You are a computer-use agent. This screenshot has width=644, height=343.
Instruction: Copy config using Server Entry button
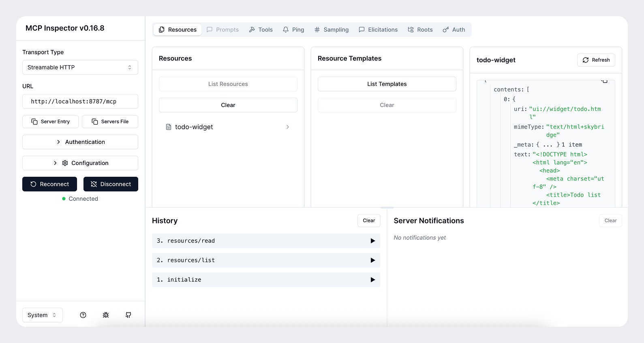click(x=51, y=122)
